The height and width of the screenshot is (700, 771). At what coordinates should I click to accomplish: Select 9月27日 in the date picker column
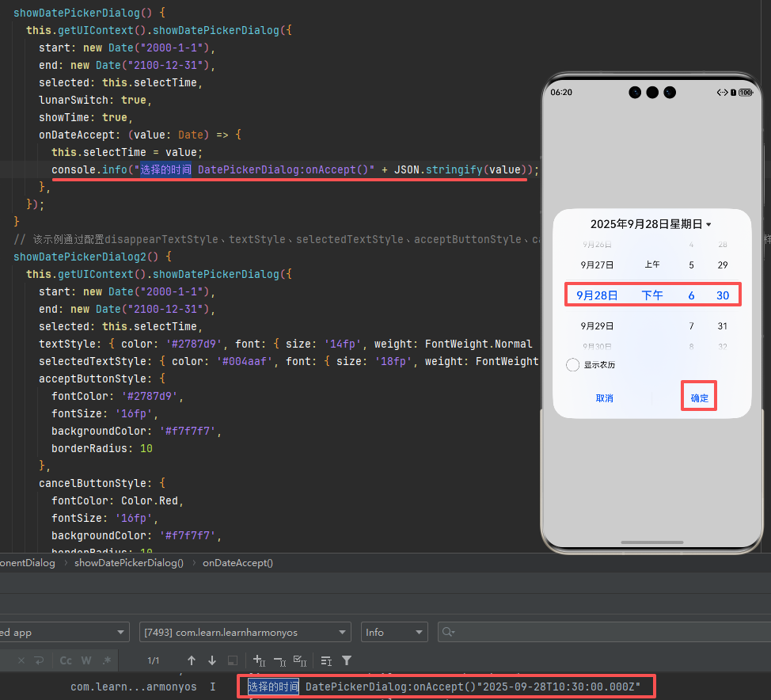coord(597,265)
